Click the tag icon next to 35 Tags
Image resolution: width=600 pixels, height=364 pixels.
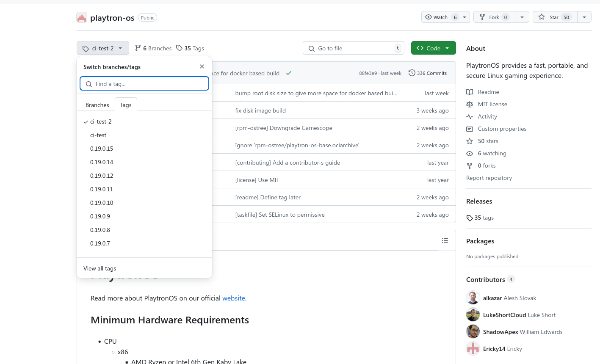(179, 48)
